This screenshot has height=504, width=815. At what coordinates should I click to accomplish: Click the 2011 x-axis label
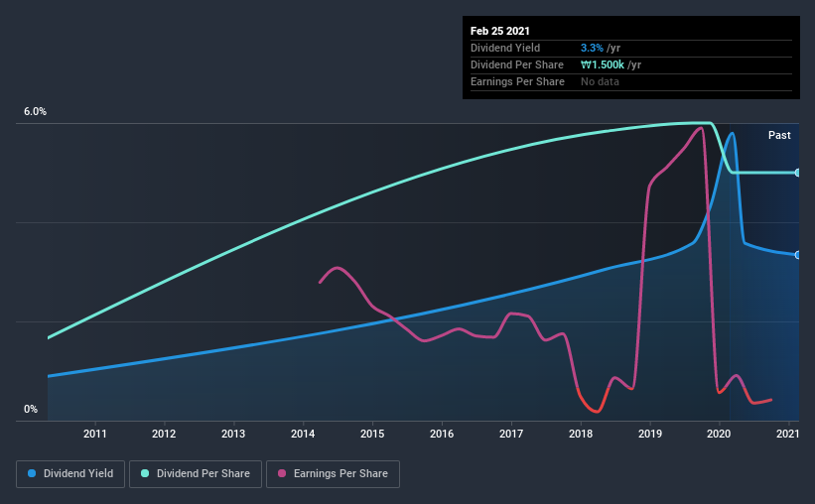95,434
